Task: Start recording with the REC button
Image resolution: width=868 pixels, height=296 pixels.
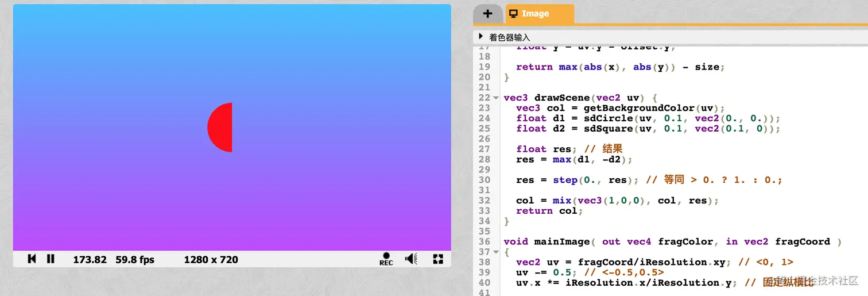Action: pyautogui.click(x=386, y=259)
